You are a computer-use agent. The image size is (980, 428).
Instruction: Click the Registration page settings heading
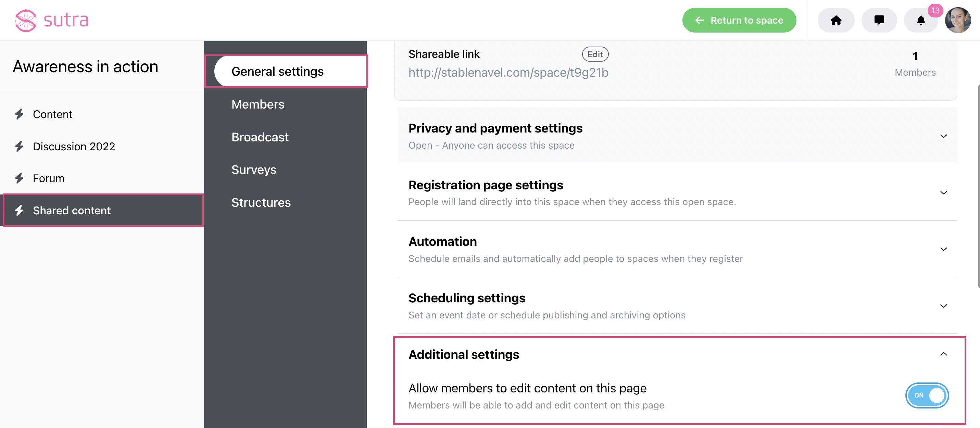[x=486, y=185]
